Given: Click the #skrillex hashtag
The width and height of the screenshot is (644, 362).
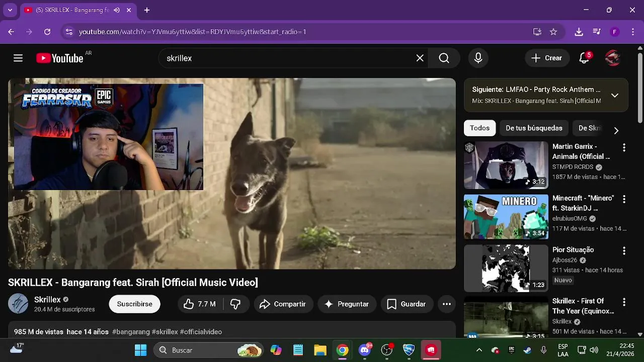Looking at the screenshot, I should click(165, 332).
